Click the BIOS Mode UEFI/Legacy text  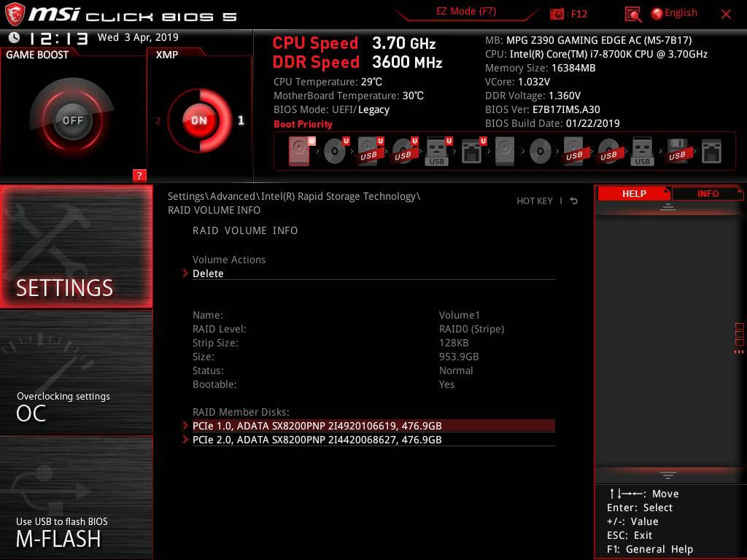tap(332, 109)
